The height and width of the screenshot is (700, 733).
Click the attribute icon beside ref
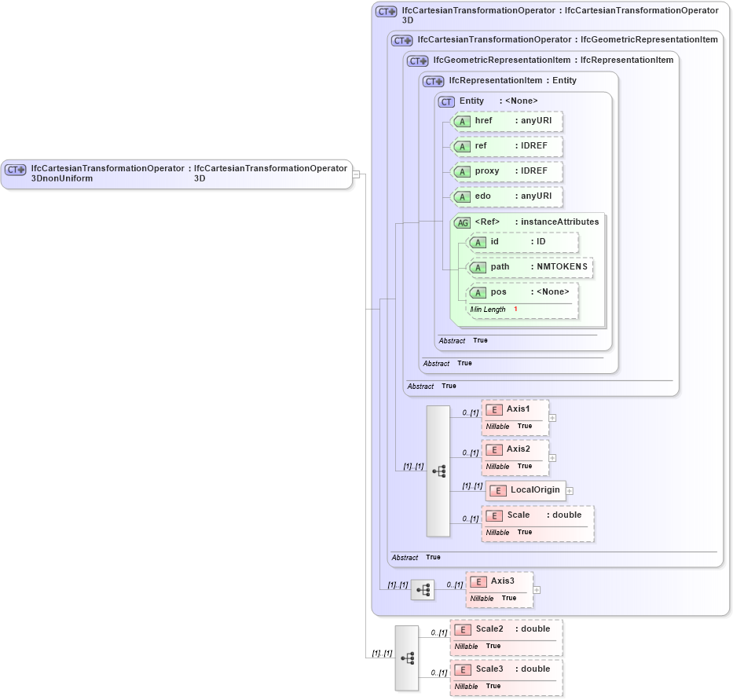point(463,146)
